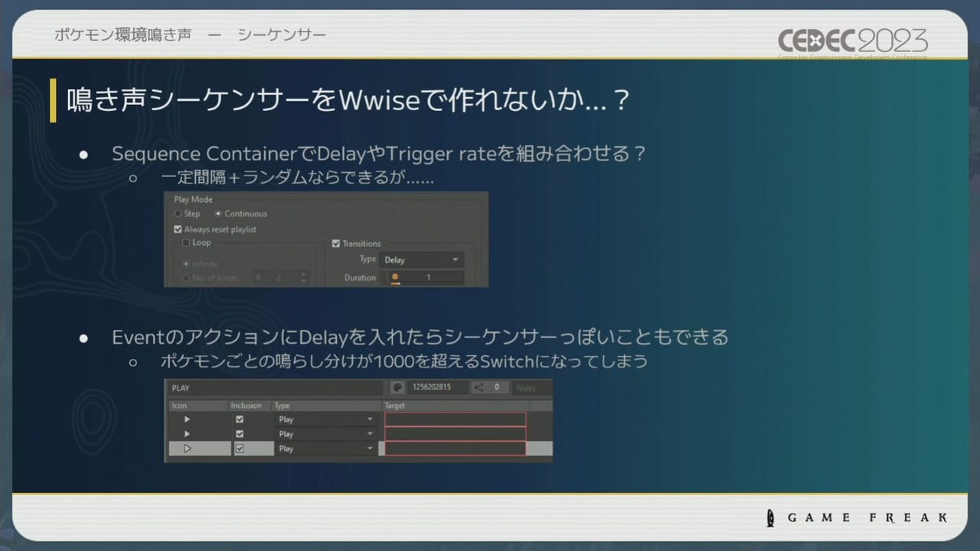Uncheck Always reset playlist
The width and height of the screenshot is (980, 551).
178,229
